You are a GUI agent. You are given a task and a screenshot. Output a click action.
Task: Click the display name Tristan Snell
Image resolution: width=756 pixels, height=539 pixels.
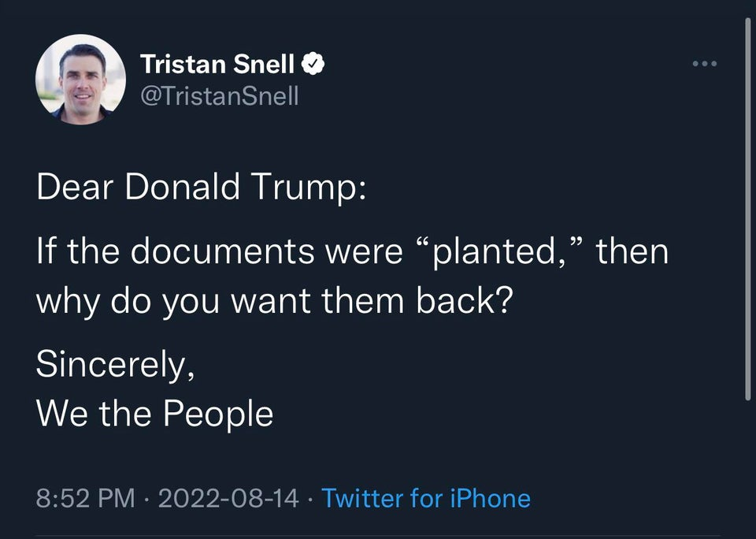pos(217,64)
